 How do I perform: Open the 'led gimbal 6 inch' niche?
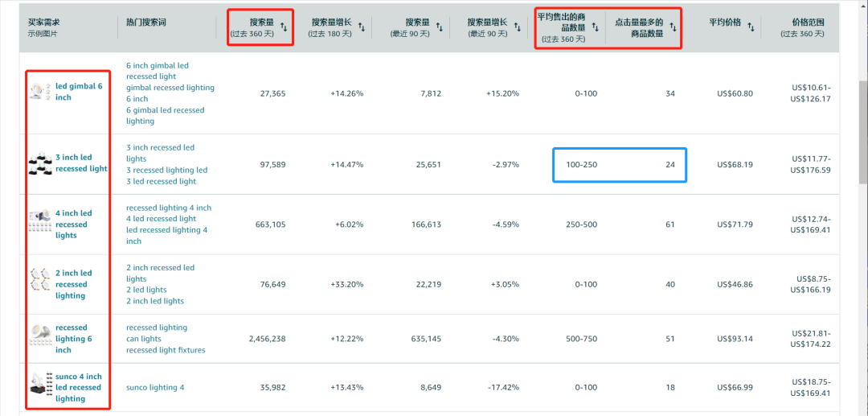79,92
